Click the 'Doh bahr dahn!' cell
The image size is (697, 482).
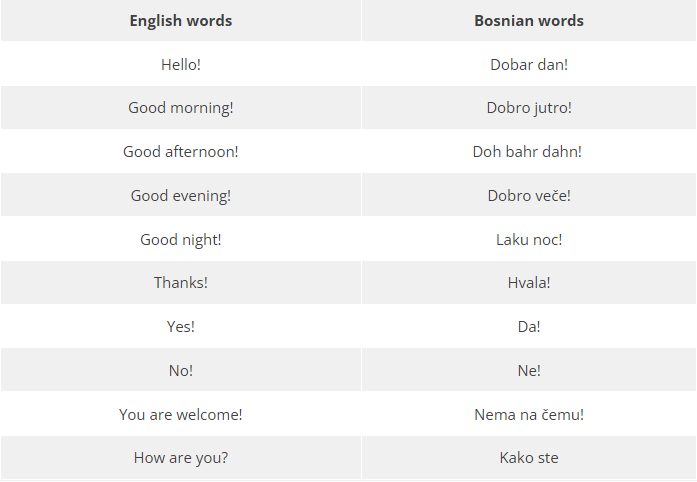click(529, 152)
